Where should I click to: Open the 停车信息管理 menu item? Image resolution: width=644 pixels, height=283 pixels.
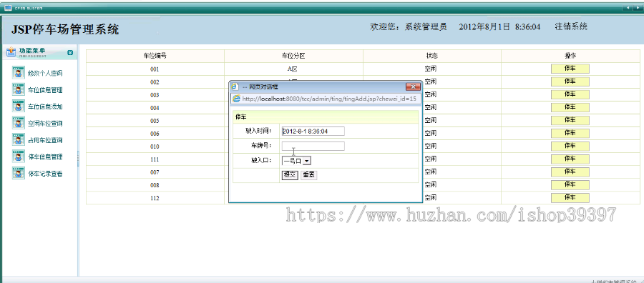pyautogui.click(x=45, y=157)
